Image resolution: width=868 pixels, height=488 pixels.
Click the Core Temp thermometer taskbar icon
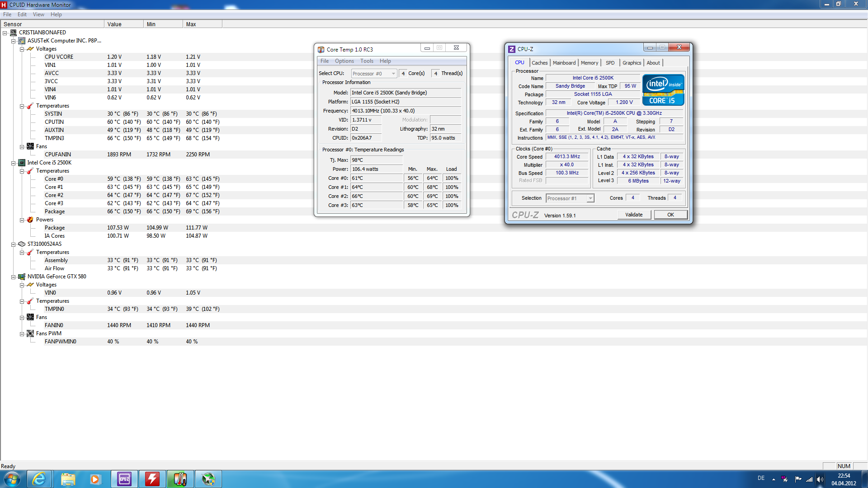[x=180, y=479]
